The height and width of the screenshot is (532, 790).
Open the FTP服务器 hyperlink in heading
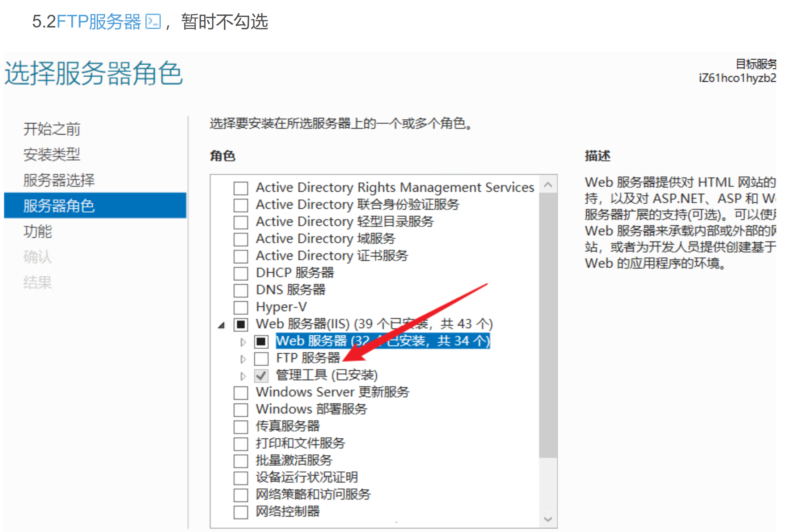(x=98, y=22)
